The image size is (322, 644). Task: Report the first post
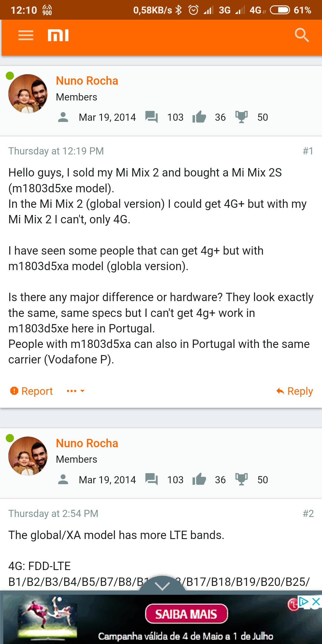31,391
